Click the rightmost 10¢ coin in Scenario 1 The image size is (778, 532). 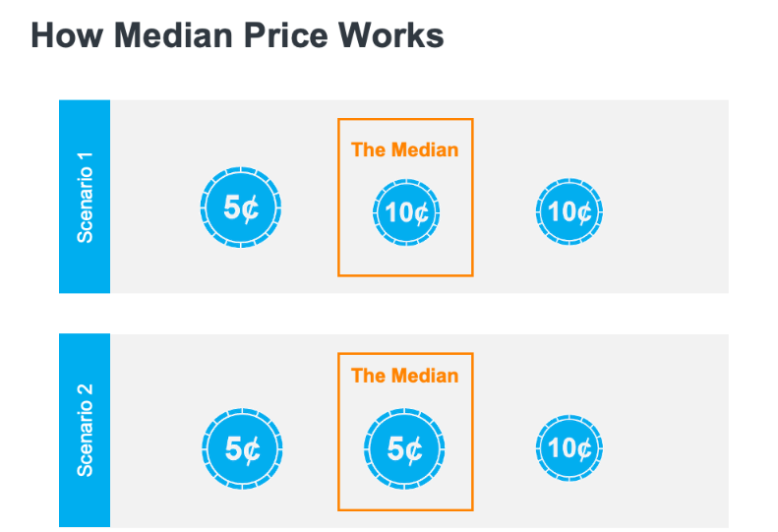pyautogui.click(x=569, y=211)
